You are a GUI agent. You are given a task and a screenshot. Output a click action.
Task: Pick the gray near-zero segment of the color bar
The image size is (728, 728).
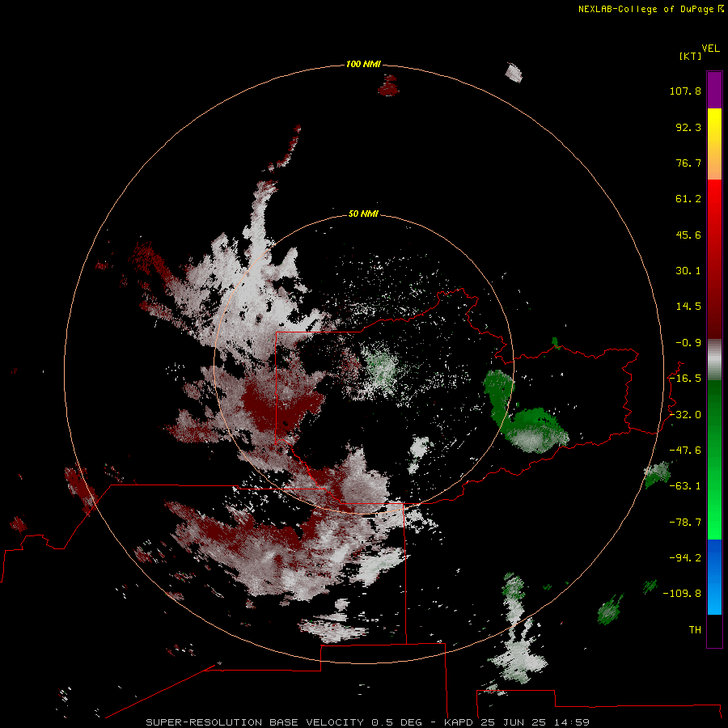pyautogui.click(x=714, y=359)
